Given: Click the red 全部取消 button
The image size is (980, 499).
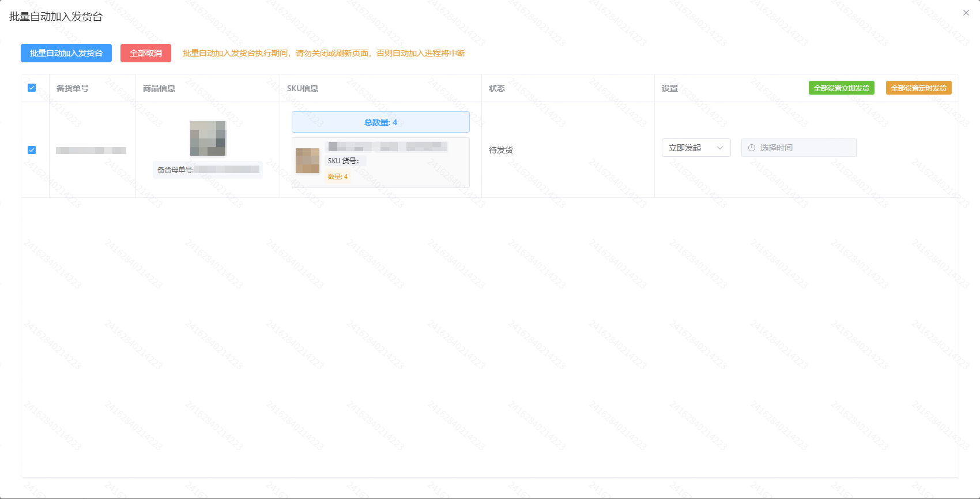Looking at the screenshot, I should coord(146,53).
